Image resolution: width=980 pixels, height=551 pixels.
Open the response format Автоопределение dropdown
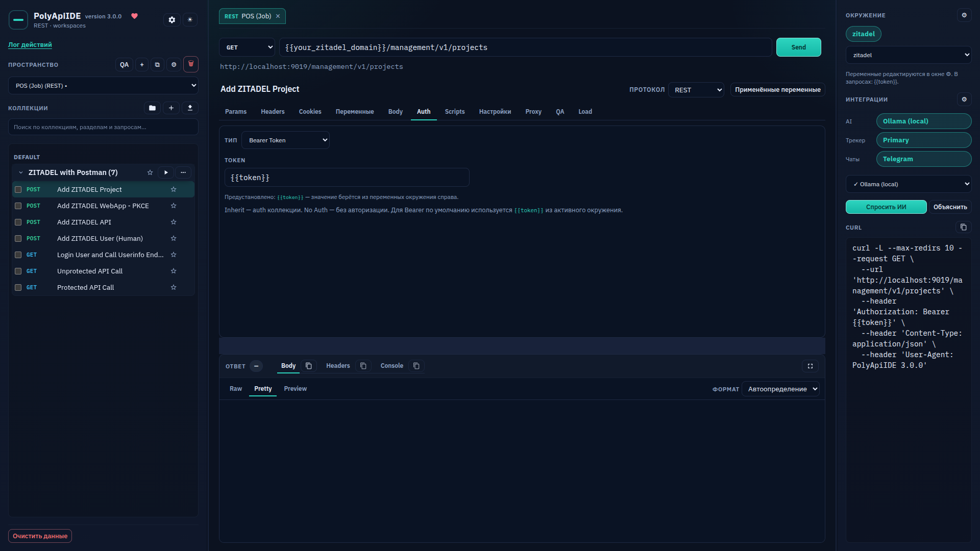pyautogui.click(x=780, y=389)
